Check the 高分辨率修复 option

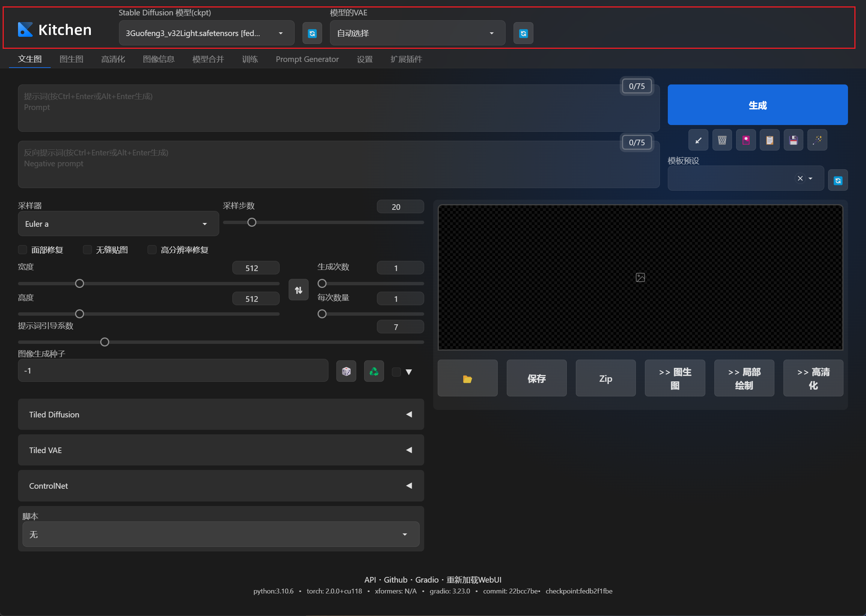(x=152, y=250)
